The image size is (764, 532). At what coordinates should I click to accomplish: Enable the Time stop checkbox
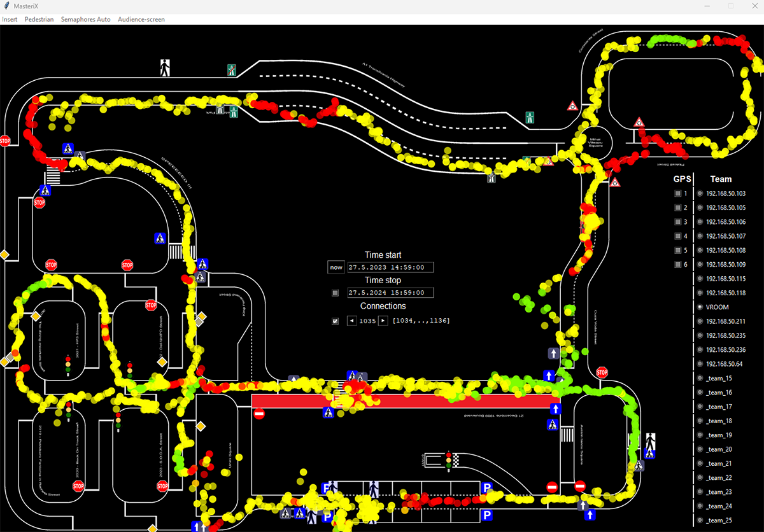coord(336,293)
